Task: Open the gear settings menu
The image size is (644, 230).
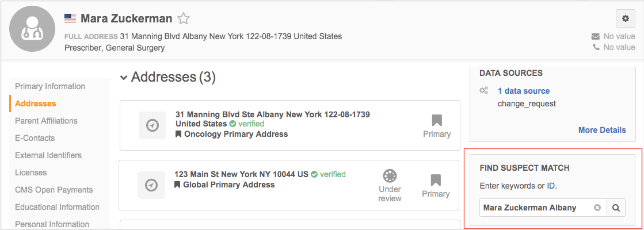Action: coord(626,18)
